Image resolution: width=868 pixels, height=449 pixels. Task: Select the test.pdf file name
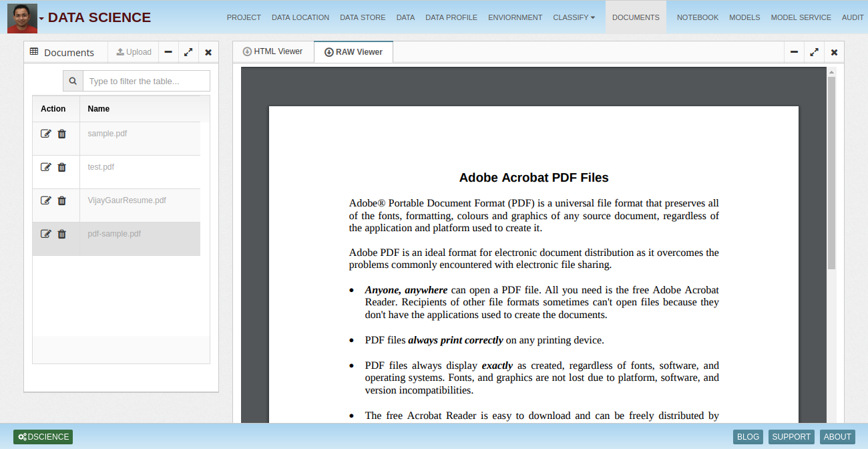coord(101,167)
